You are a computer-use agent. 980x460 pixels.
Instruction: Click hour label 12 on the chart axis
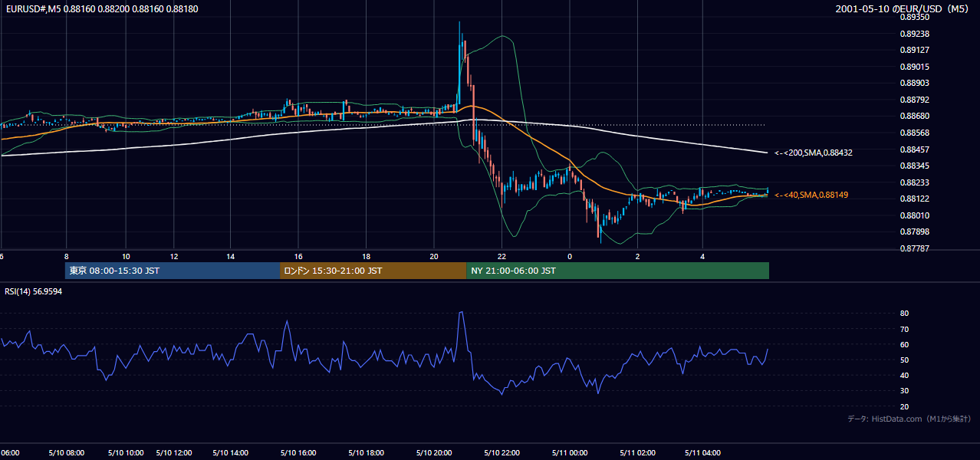(x=173, y=256)
